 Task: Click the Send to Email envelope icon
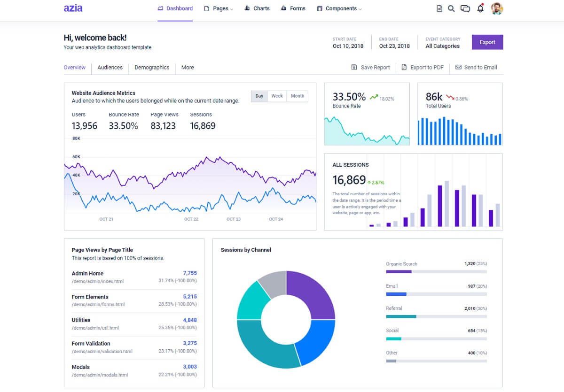pyautogui.click(x=458, y=67)
